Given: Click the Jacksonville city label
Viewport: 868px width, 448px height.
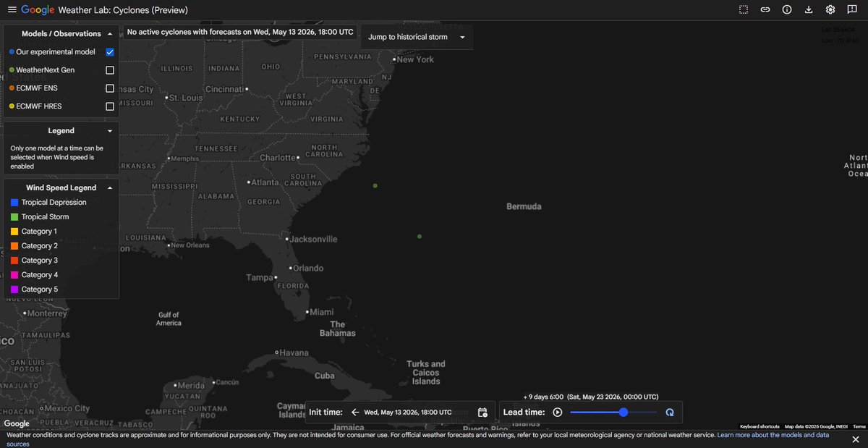Looking at the screenshot, I should coord(315,239).
